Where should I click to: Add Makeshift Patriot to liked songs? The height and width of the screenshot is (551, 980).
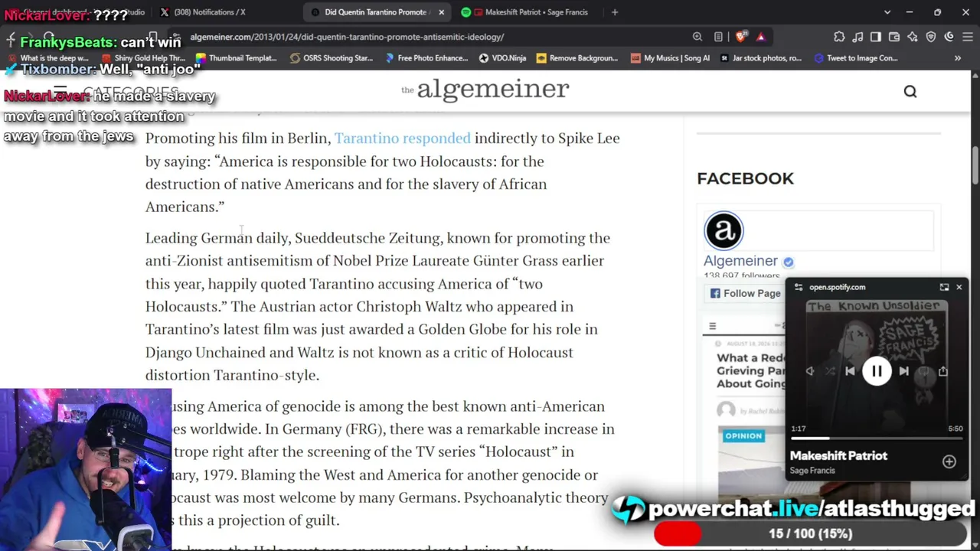949,461
